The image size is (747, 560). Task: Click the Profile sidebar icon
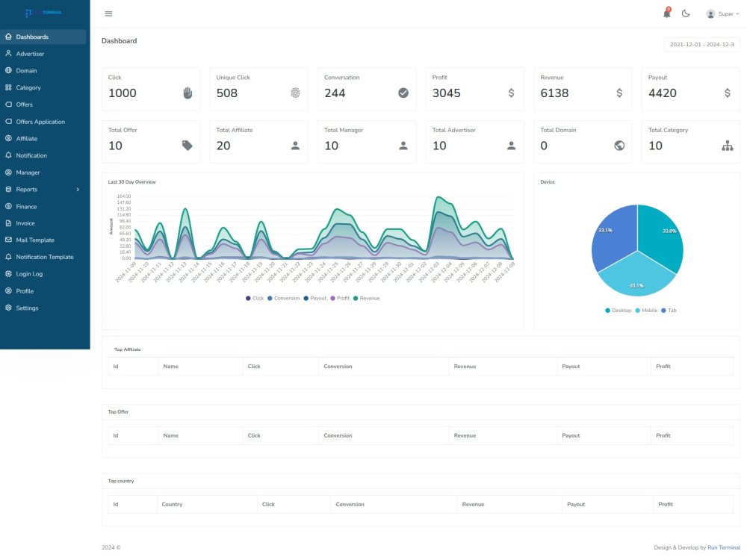[x=8, y=291]
